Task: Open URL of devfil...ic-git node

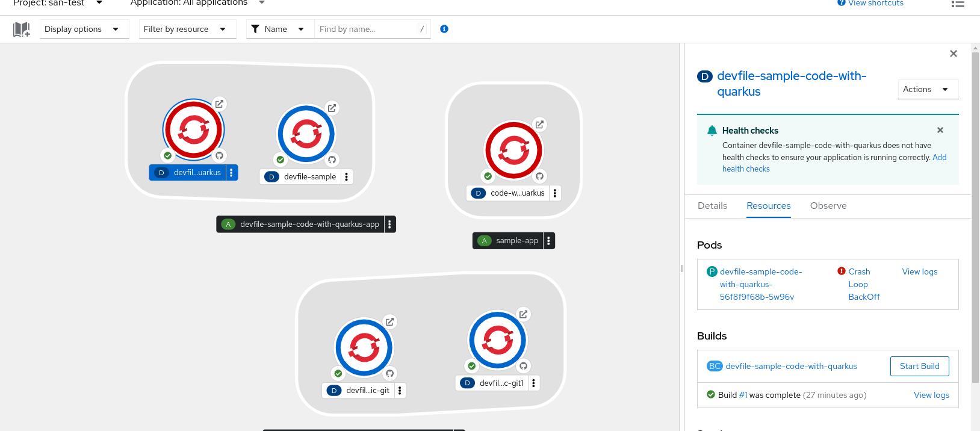Action: point(390,322)
